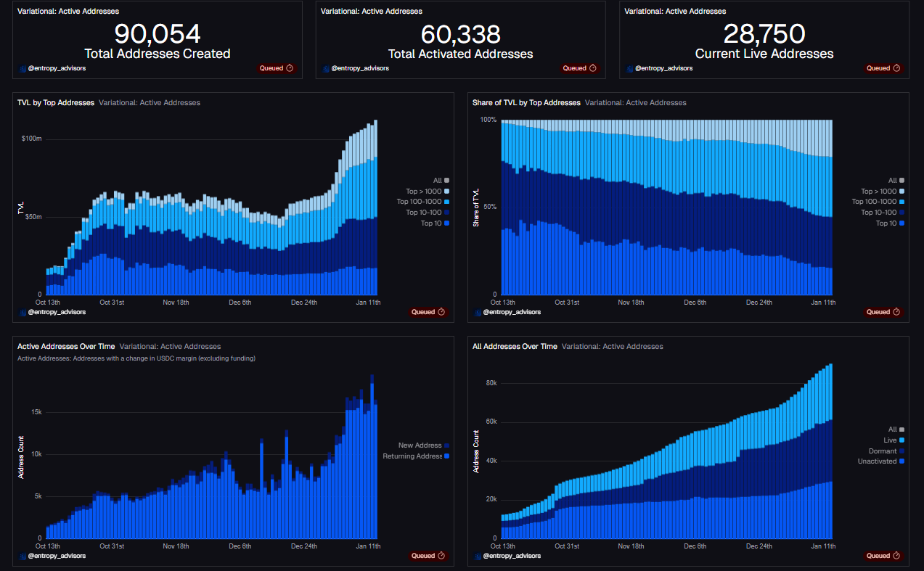This screenshot has width=924, height=571.
Task: Click the Twitter icon below the Total Activated Addresses stat
Action: (x=324, y=68)
